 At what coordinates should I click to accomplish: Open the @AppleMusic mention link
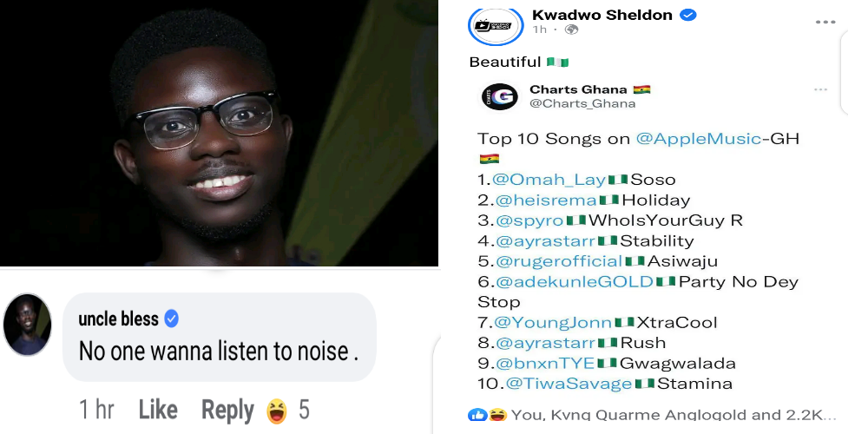[699, 138]
